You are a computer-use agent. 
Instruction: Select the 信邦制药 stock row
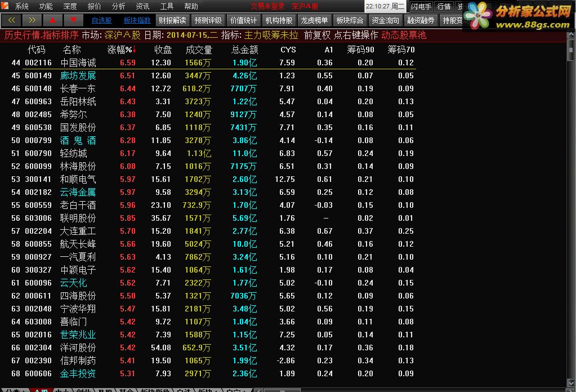[213, 360]
